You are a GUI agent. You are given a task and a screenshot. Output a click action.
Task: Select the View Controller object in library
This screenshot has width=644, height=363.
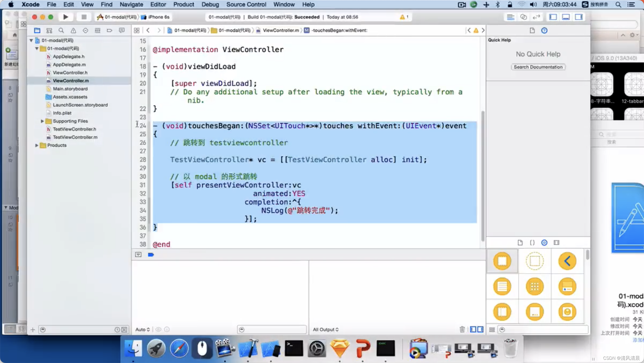click(502, 261)
